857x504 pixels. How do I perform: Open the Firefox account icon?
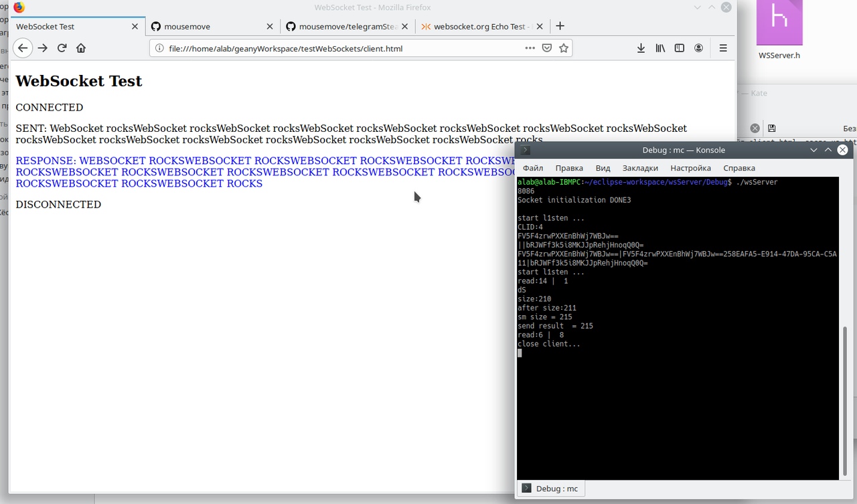coord(698,48)
